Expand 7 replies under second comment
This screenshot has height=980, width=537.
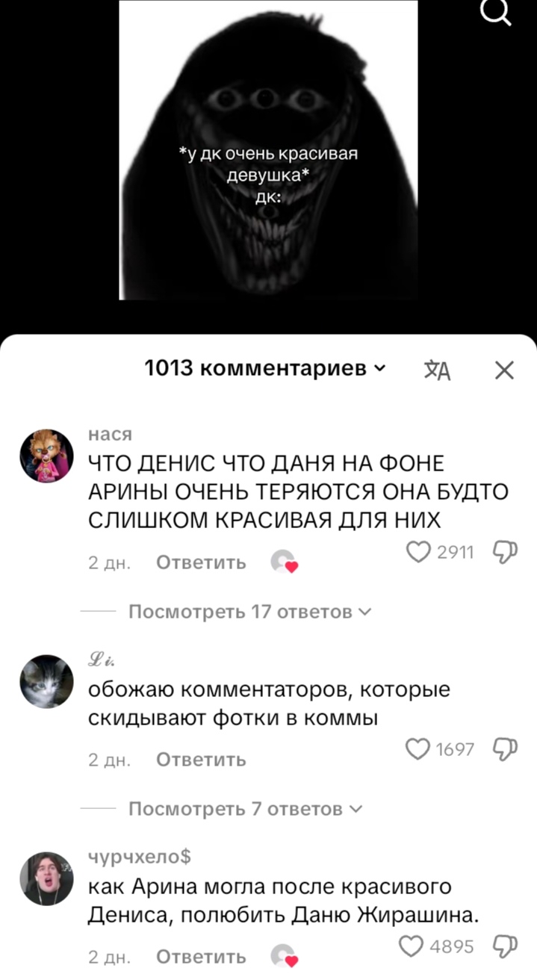pyautogui.click(x=245, y=809)
